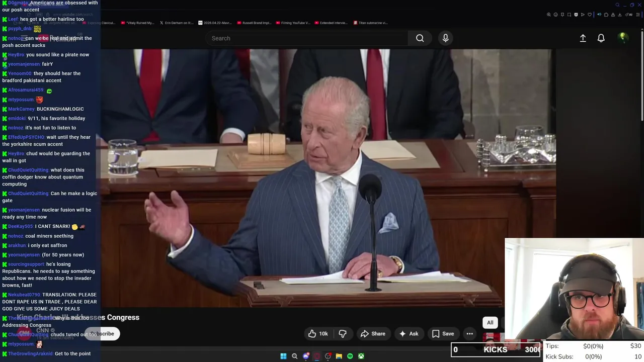Click chat message "BUCKINGHAMLOGIC"
This screenshot has height=362, width=644.
coord(60,109)
